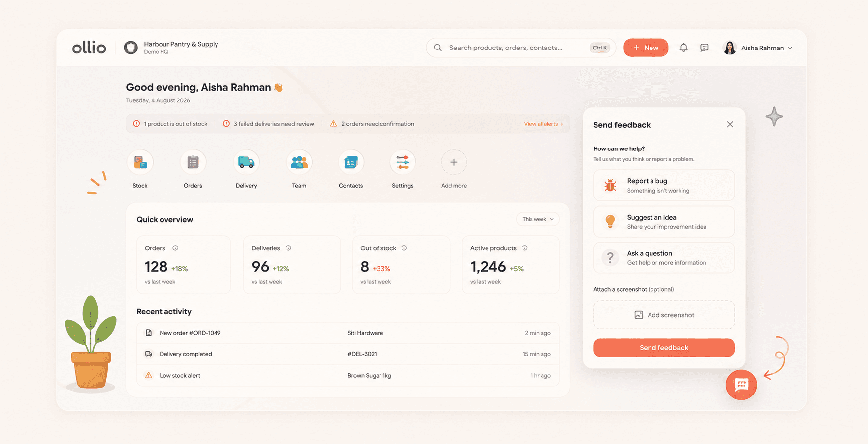The height and width of the screenshot is (444, 868).
Task: Open the Active products 1,246 card
Action: (511, 264)
